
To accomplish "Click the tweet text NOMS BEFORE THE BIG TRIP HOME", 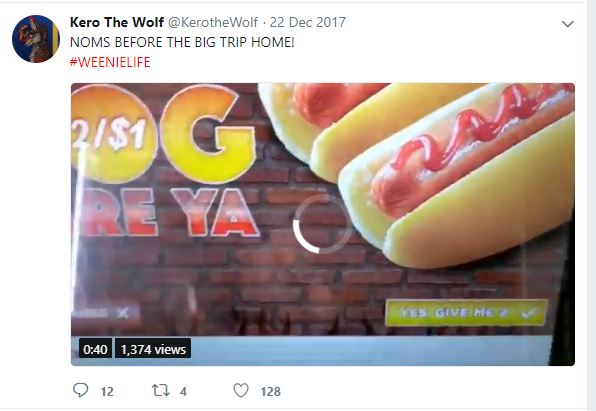I will coord(182,42).
